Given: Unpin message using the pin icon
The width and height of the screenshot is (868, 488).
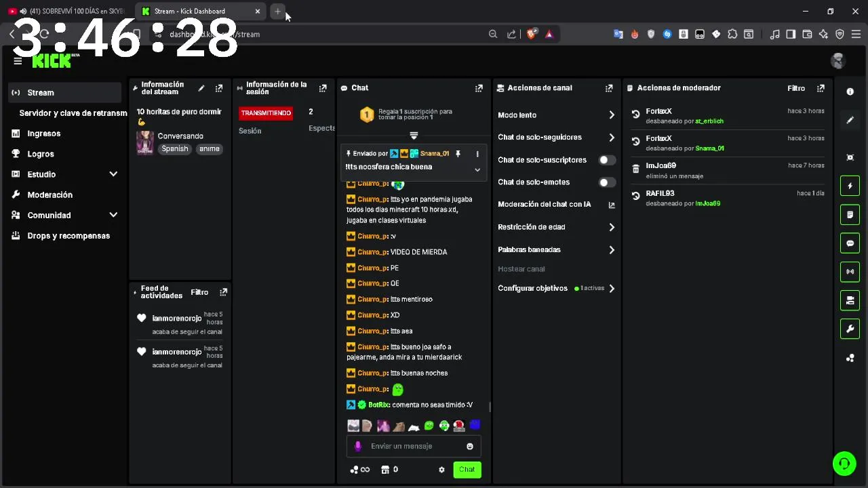Looking at the screenshot, I should click(458, 154).
